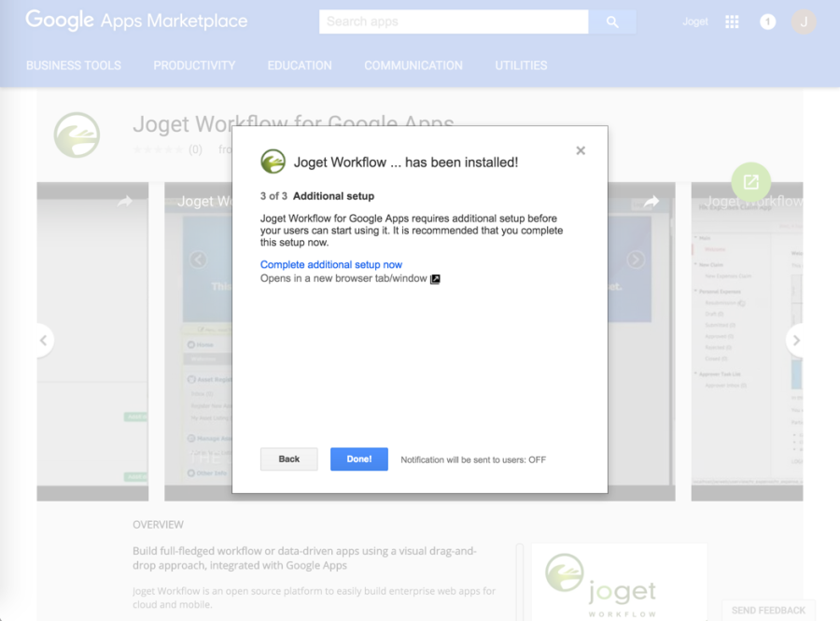840x621 pixels.
Task: Open the BUSINESS TOOLS category
Action: click(x=74, y=65)
